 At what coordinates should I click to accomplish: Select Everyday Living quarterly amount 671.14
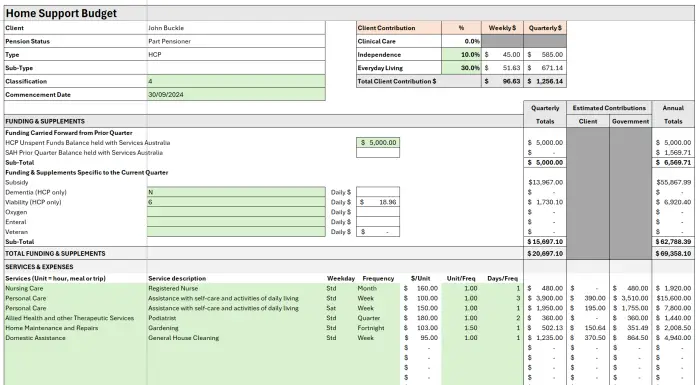click(545, 67)
